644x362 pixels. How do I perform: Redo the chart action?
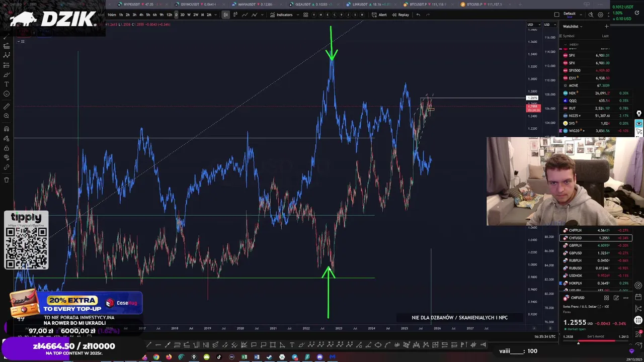click(x=428, y=15)
